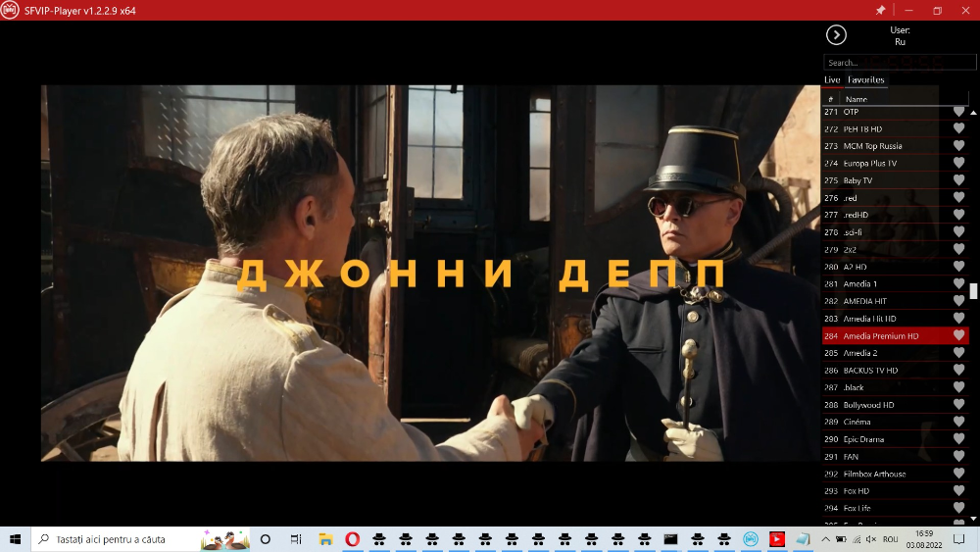Click the heart icon for .red

point(958,197)
